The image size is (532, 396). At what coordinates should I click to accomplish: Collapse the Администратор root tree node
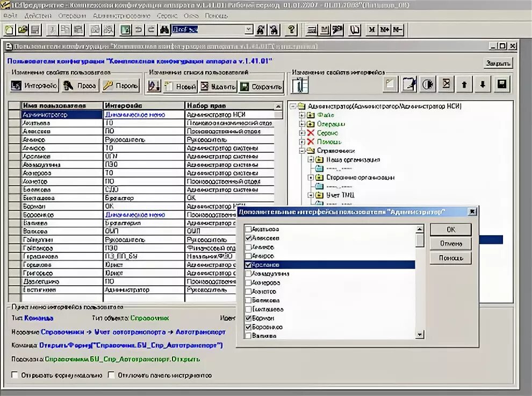[x=293, y=107]
